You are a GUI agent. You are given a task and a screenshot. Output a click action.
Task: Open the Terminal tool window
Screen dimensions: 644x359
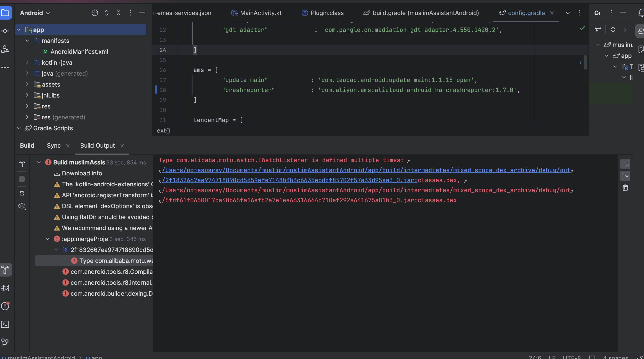5,324
